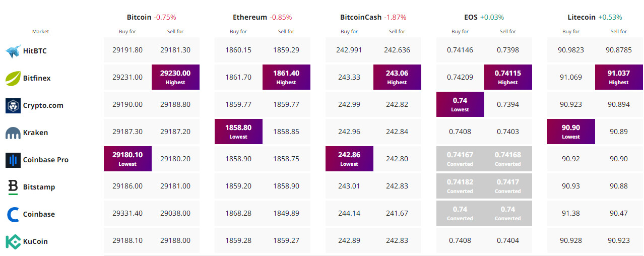Click the Kraken exchange logo icon
644x256 pixels.
pos(13,133)
